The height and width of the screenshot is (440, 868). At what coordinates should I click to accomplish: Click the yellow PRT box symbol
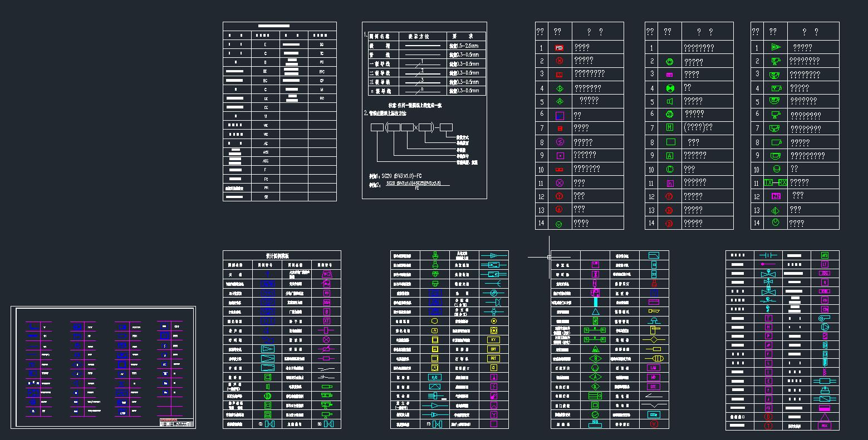coord(493,359)
